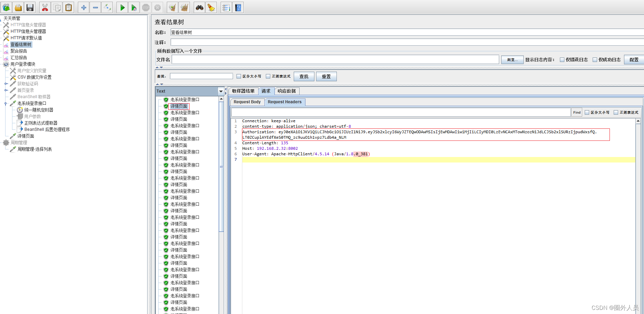Click the 正则表达式提取器 arrow icon
The image size is (644, 314).
click(20, 123)
